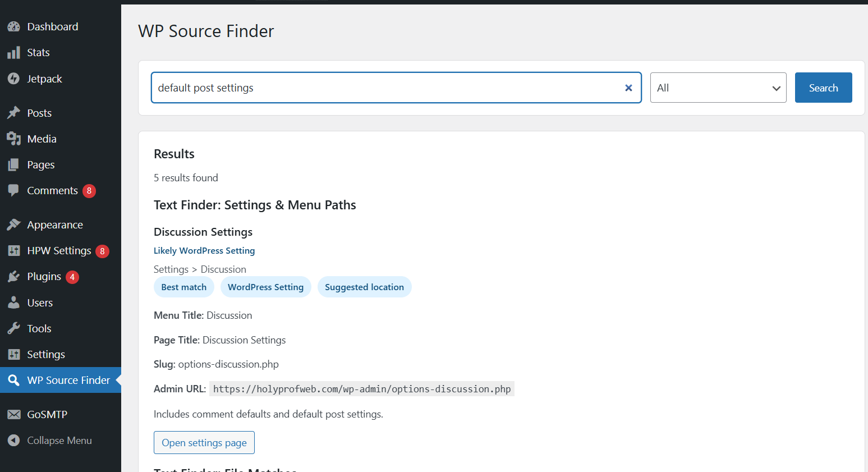Click the Users person icon
868x472 pixels.
(x=13, y=303)
